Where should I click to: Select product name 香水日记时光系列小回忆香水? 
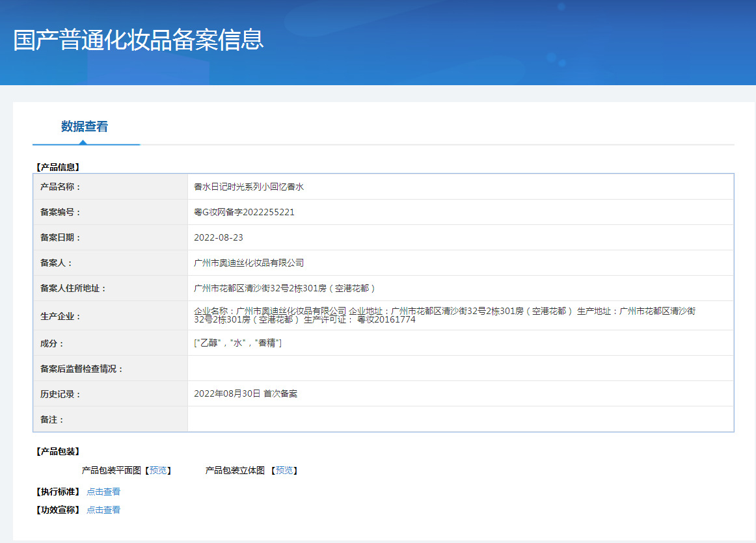(x=249, y=187)
